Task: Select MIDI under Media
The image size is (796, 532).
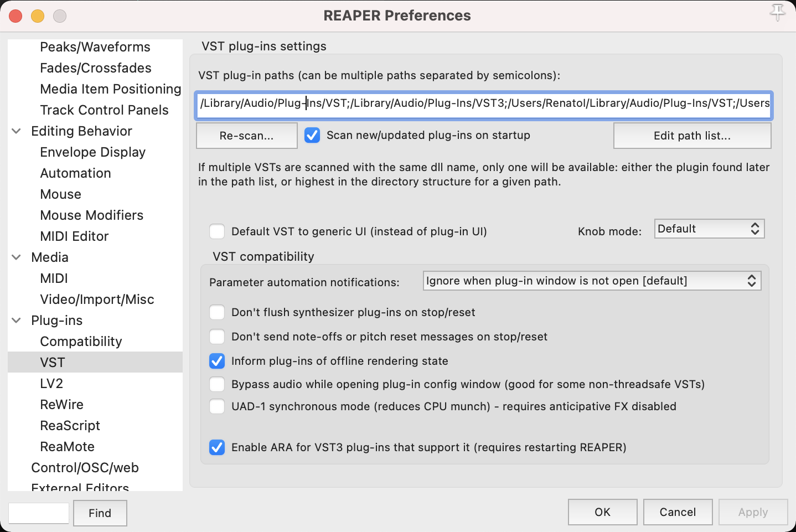Action: click(54, 278)
